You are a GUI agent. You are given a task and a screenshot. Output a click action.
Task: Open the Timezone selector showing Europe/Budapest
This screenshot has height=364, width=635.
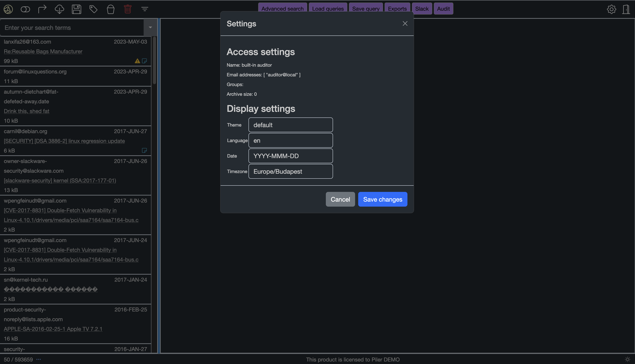click(291, 171)
